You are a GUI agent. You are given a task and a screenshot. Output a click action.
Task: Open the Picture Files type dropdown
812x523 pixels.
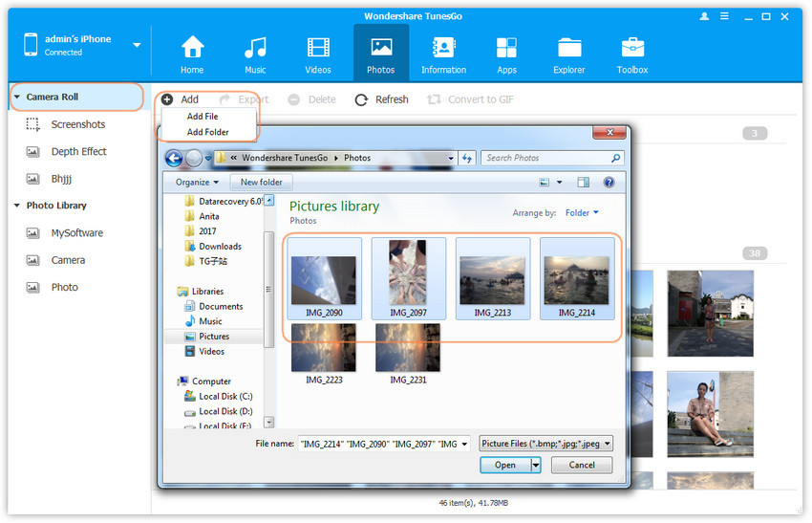coord(545,444)
